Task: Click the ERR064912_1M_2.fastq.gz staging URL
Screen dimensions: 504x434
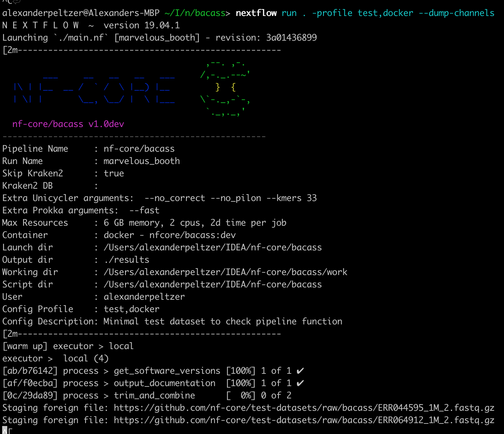Action: (304, 420)
